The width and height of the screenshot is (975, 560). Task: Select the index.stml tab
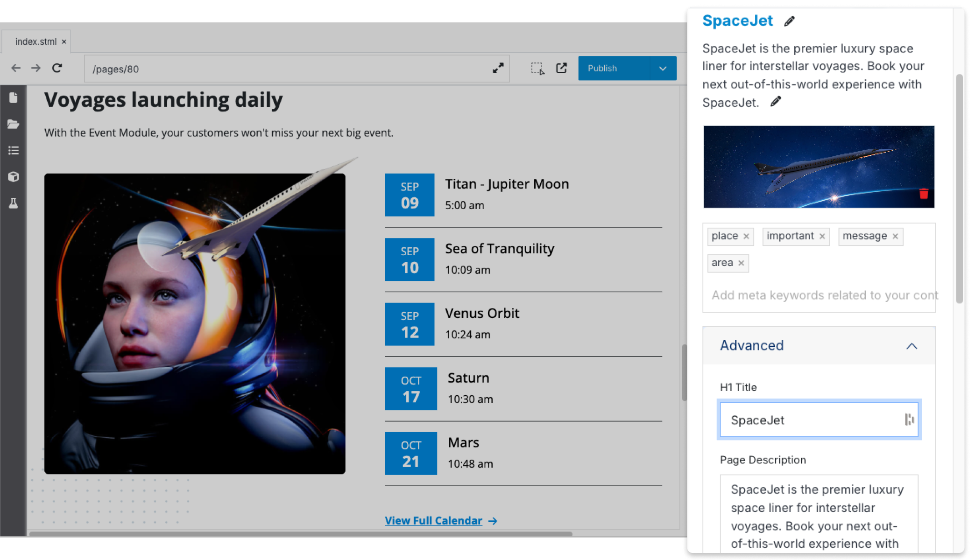coord(36,42)
